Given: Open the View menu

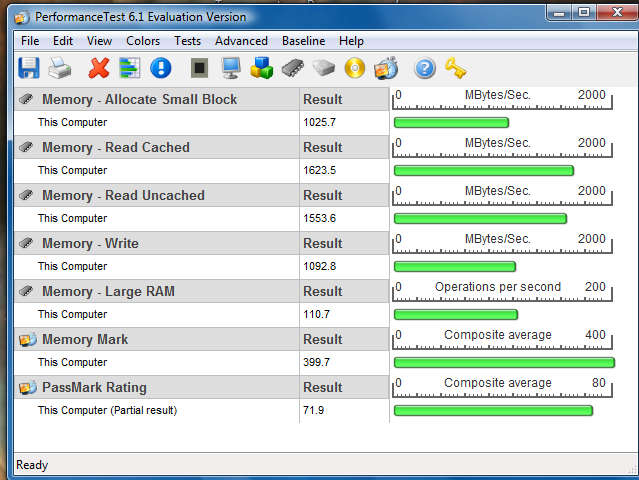Looking at the screenshot, I should [99, 41].
